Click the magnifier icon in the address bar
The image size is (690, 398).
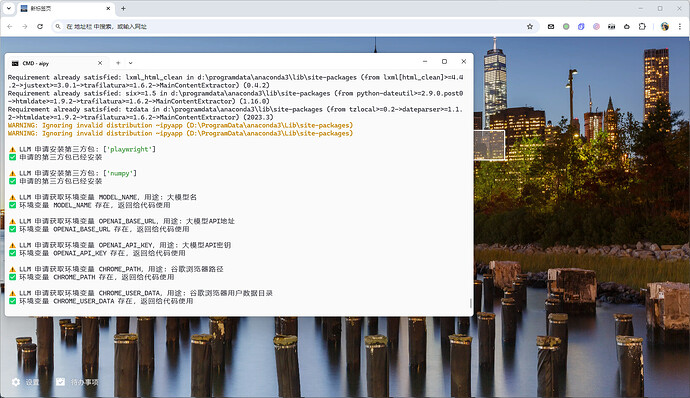point(58,26)
